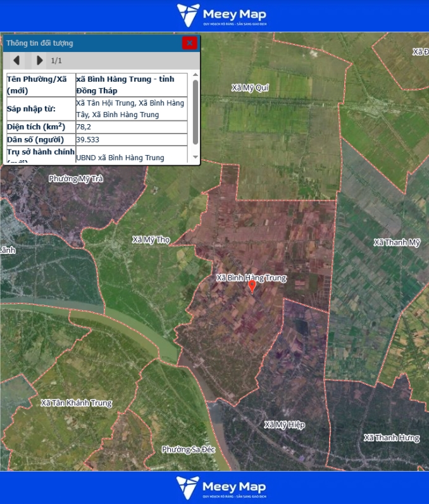
Task: Click the Xã Mỹ Hiệp map label
Action: 284,425
